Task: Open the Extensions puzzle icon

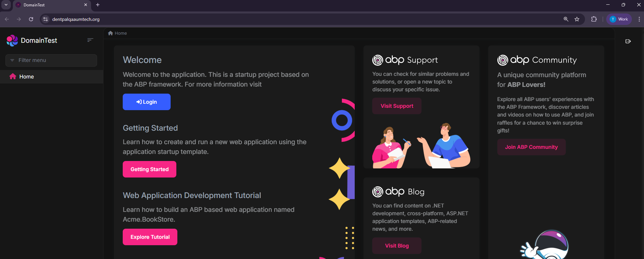Action: coord(594,19)
